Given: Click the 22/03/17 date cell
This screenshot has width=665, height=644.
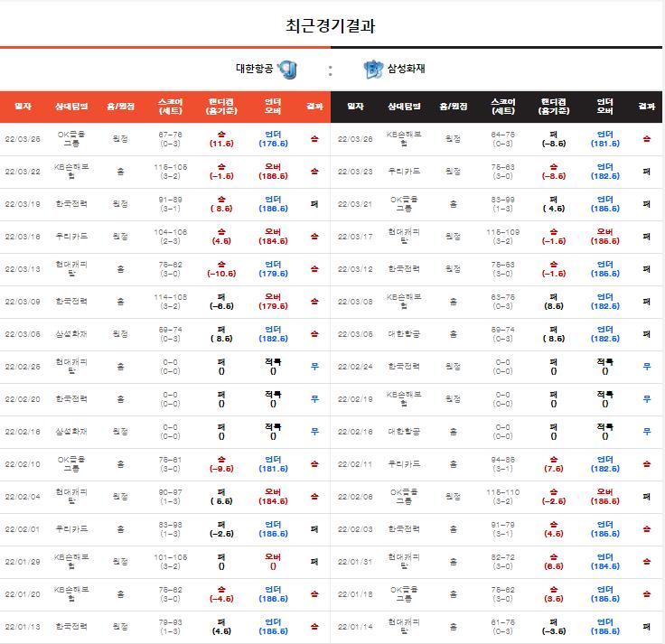Looking at the screenshot, I should (x=355, y=237).
